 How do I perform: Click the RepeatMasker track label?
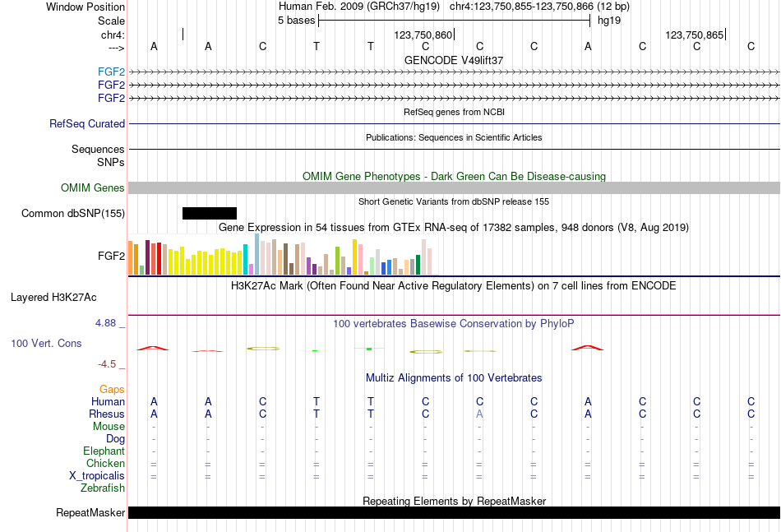point(90,512)
